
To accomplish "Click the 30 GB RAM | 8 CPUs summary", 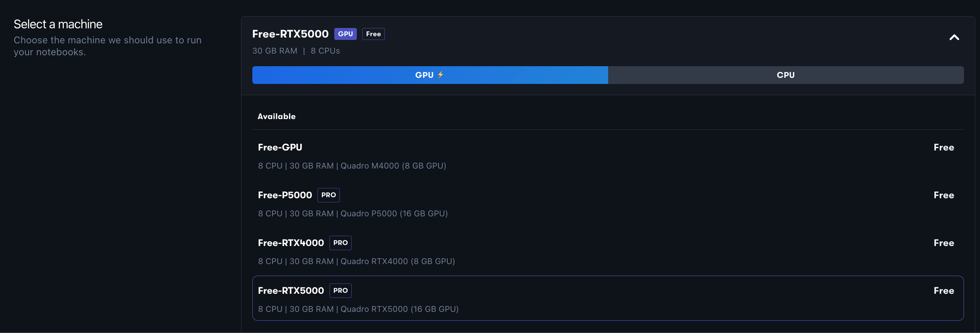I will tap(296, 51).
